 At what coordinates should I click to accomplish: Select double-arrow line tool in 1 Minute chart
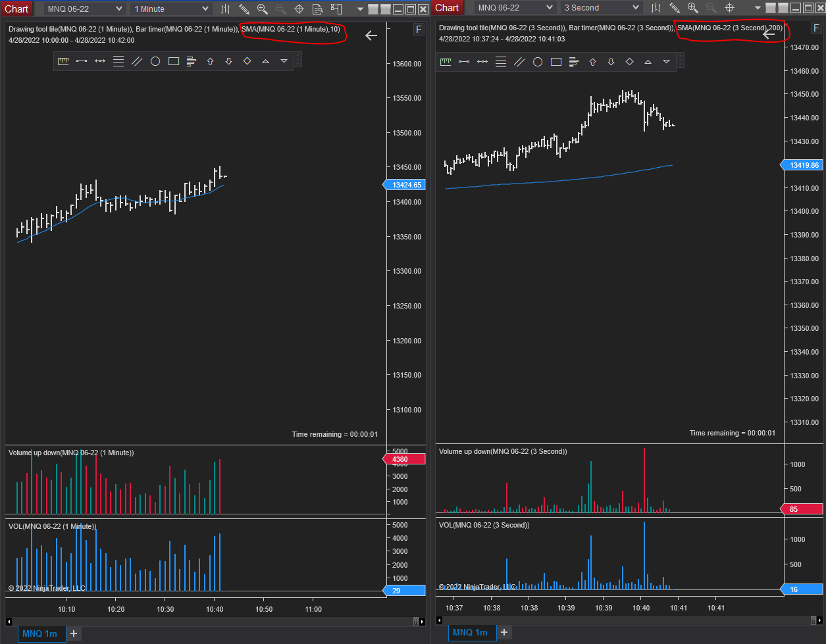pyautogui.click(x=100, y=61)
